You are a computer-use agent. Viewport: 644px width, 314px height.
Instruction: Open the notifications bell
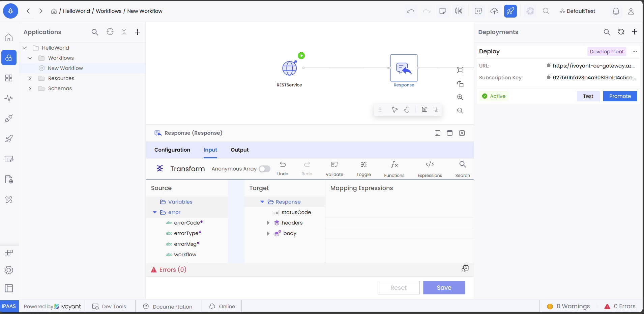click(x=616, y=11)
